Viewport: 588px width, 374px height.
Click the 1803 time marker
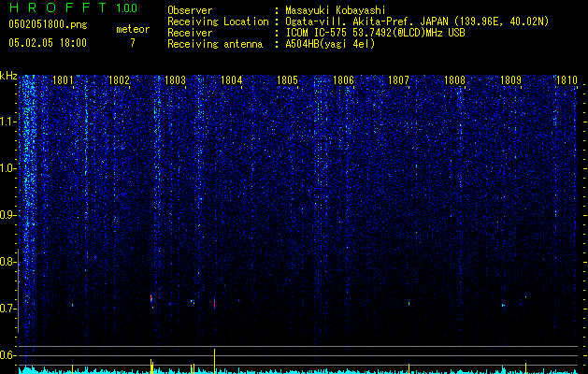[175, 80]
